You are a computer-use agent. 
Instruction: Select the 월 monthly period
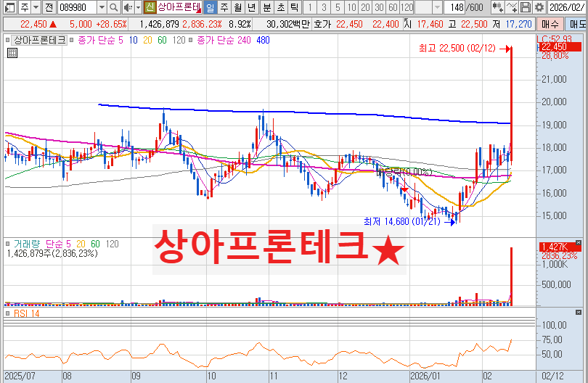pyautogui.click(x=238, y=7)
